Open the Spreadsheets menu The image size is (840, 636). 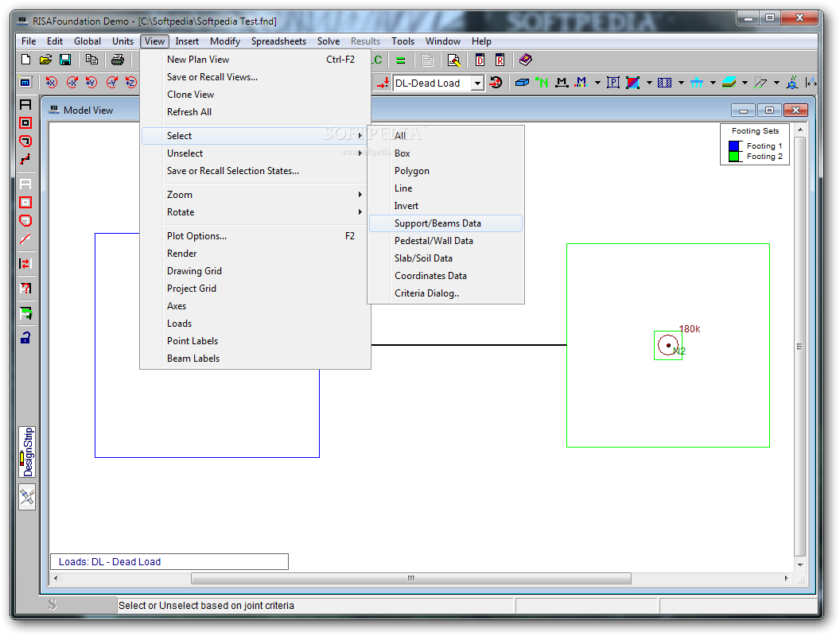(278, 41)
